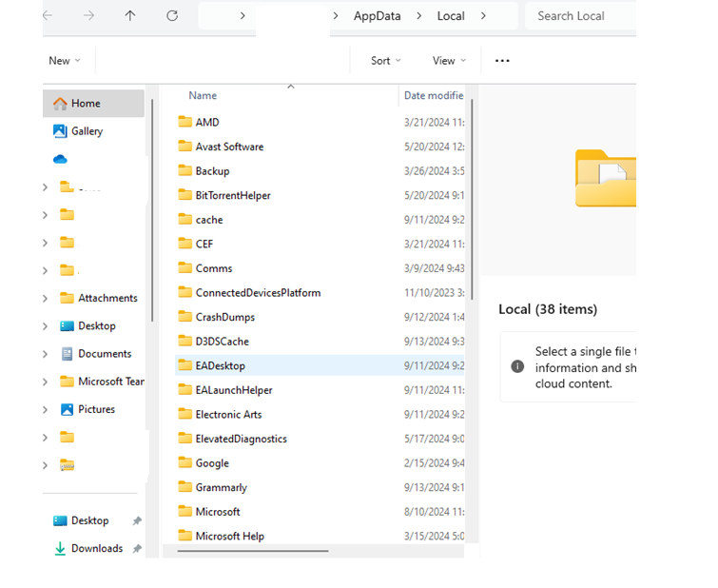This screenshot has width=718, height=588.
Task: Click the info icon in details pane
Action: (517, 366)
